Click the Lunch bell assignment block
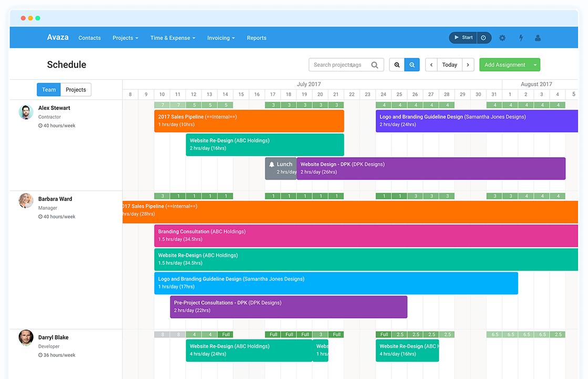 point(281,168)
